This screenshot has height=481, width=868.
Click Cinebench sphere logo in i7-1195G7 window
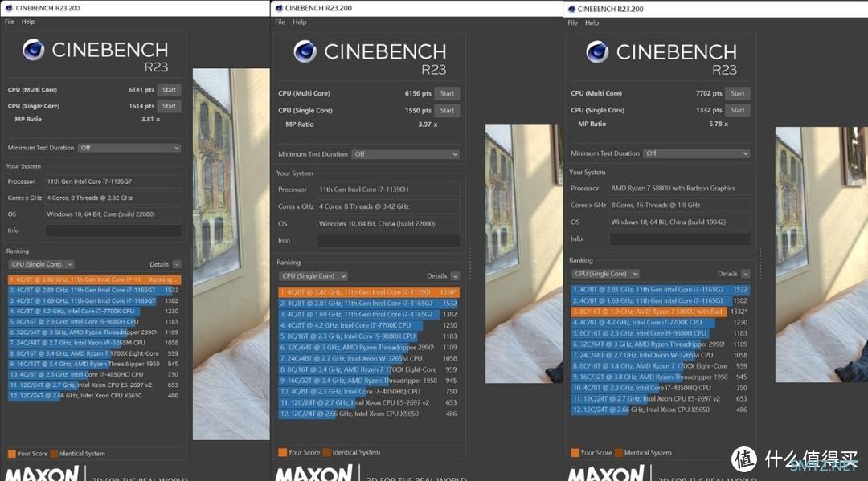tap(33, 51)
